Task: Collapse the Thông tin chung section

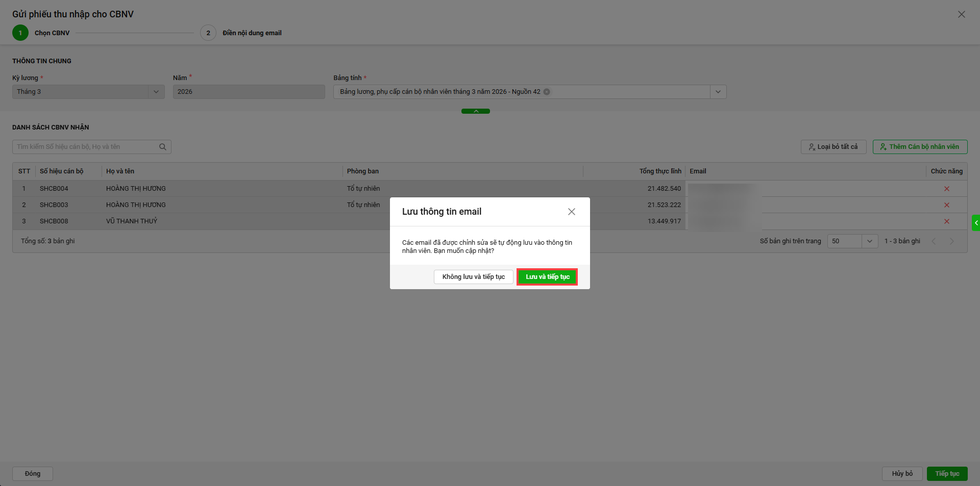Action: pyautogui.click(x=475, y=111)
